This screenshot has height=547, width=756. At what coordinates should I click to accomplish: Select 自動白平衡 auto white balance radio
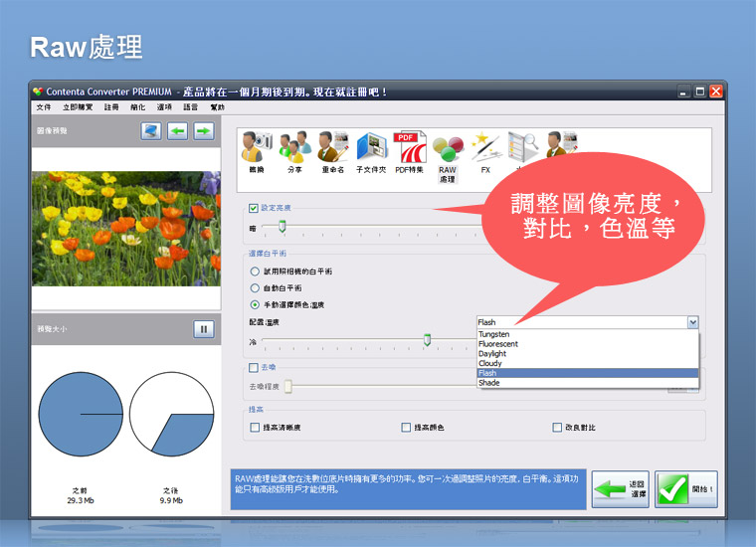(255, 288)
